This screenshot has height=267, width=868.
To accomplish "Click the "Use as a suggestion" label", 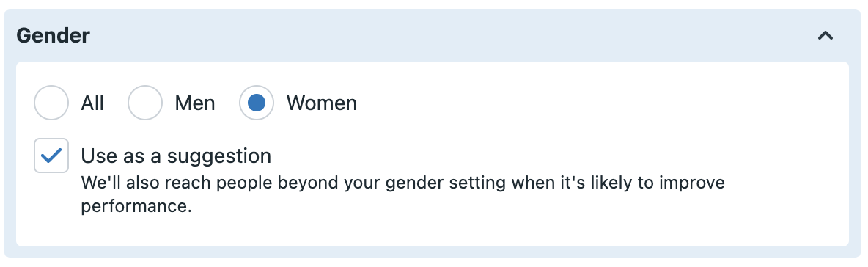I will pos(176,156).
